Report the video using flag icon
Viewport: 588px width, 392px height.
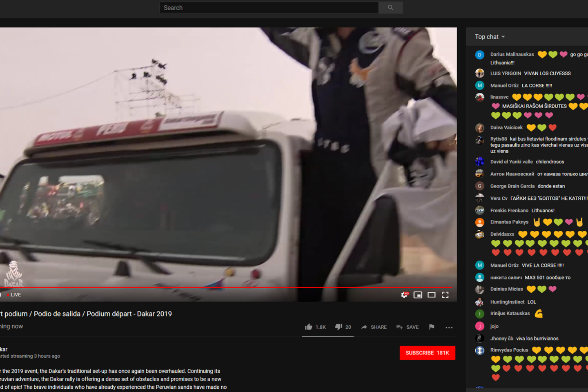(x=432, y=327)
